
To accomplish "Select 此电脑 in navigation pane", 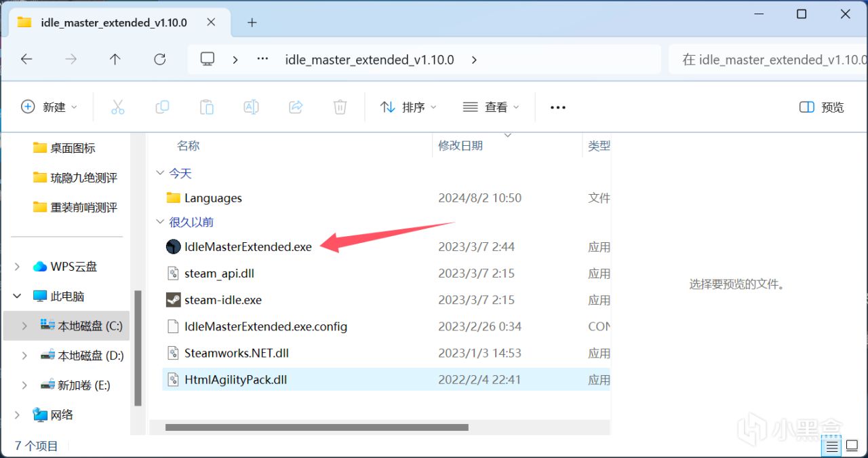I will coord(59,297).
